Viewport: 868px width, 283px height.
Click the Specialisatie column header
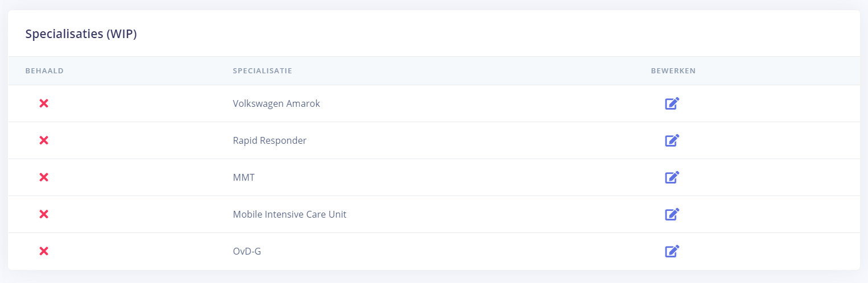tap(262, 71)
